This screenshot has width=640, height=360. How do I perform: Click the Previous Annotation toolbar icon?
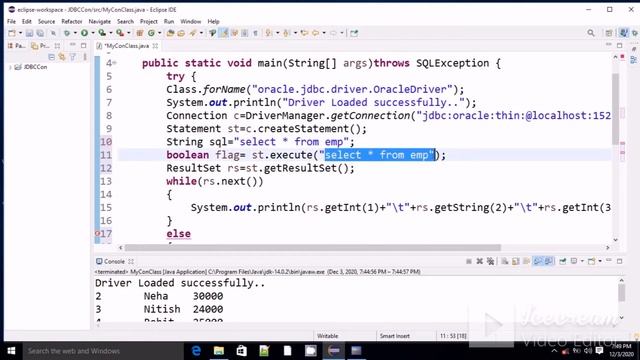point(287,33)
